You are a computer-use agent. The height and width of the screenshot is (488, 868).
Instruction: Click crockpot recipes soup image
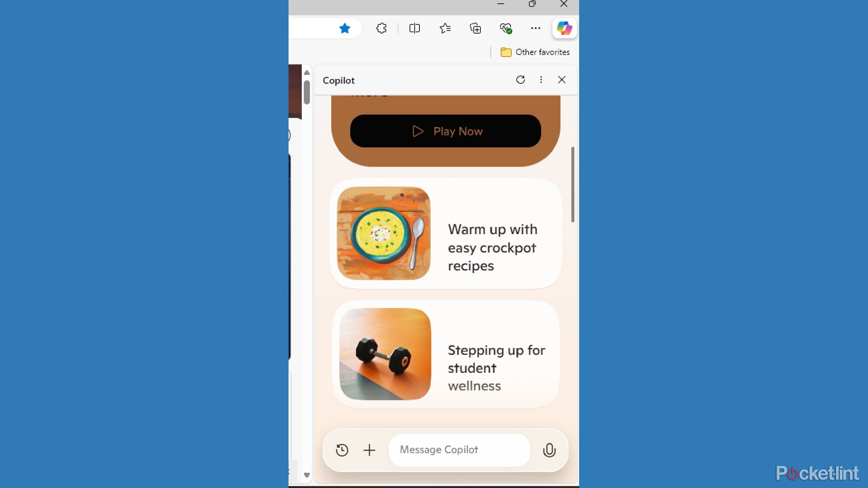(383, 233)
